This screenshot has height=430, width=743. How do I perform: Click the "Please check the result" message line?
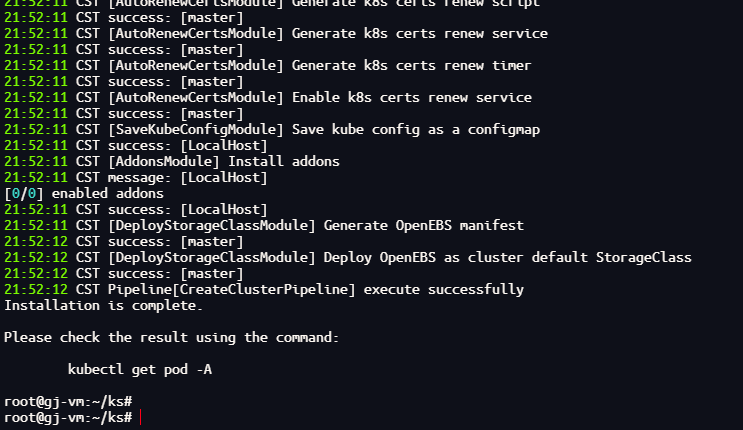point(172,338)
